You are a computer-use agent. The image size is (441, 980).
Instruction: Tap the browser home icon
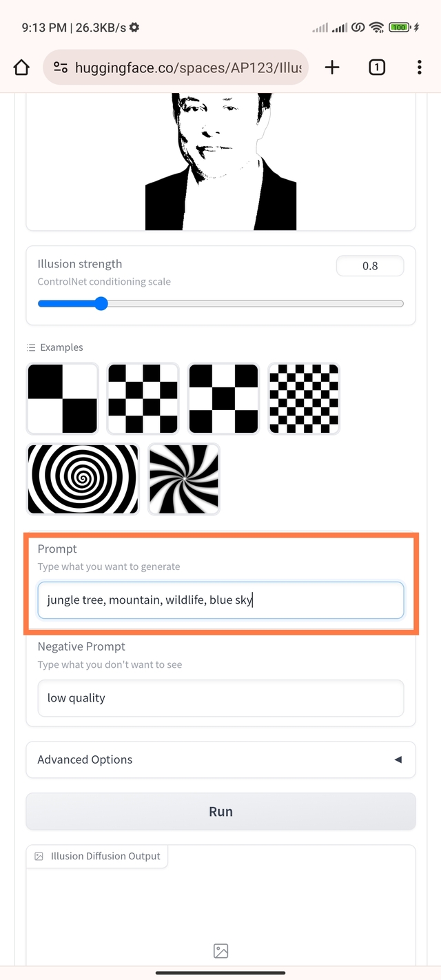(x=21, y=67)
